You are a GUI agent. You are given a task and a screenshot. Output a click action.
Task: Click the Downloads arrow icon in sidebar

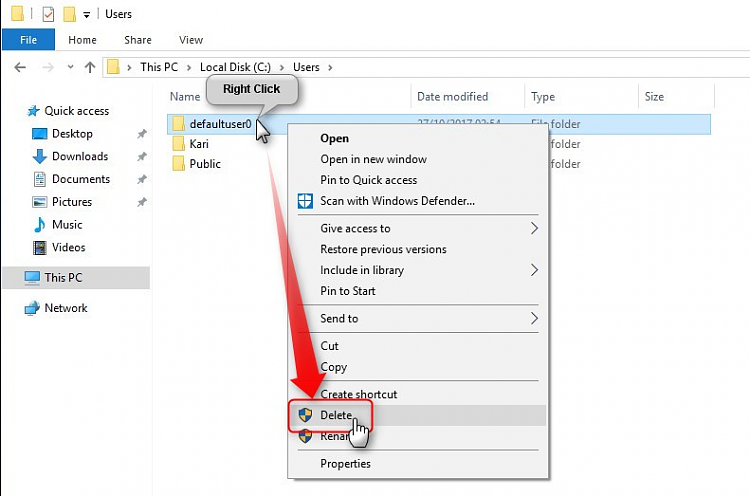tap(39, 156)
